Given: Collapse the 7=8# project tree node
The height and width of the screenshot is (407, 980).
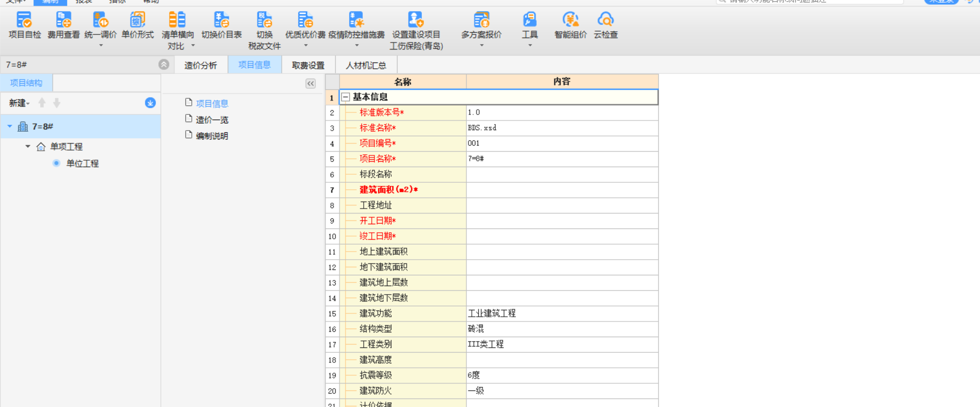Looking at the screenshot, I should coord(10,126).
